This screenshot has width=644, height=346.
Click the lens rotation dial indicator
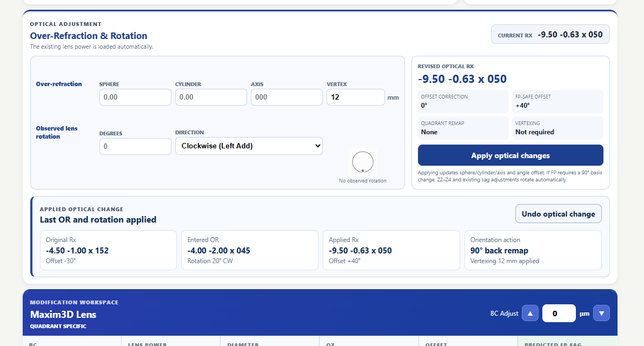(x=363, y=162)
